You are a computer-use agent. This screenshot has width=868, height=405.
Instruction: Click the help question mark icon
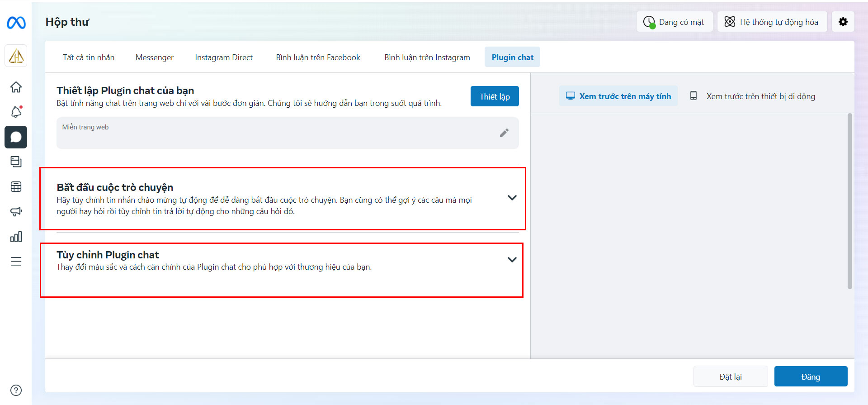(x=16, y=390)
